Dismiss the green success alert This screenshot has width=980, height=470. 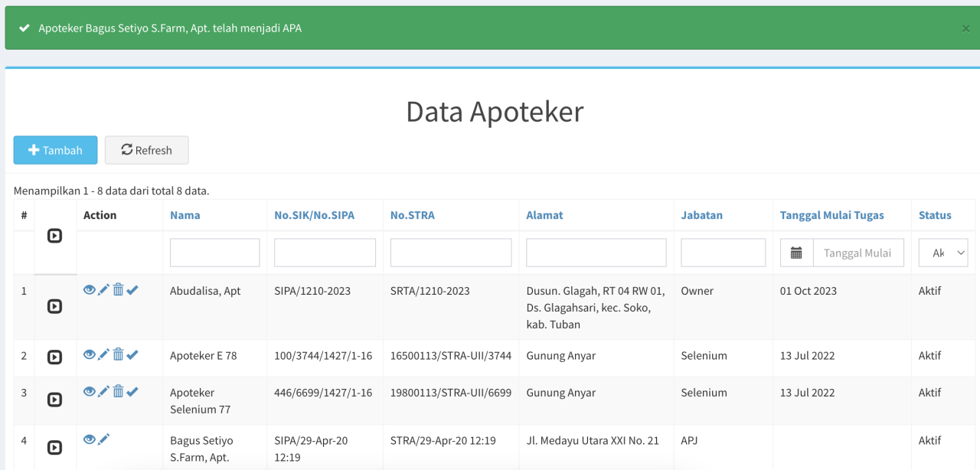point(965,28)
